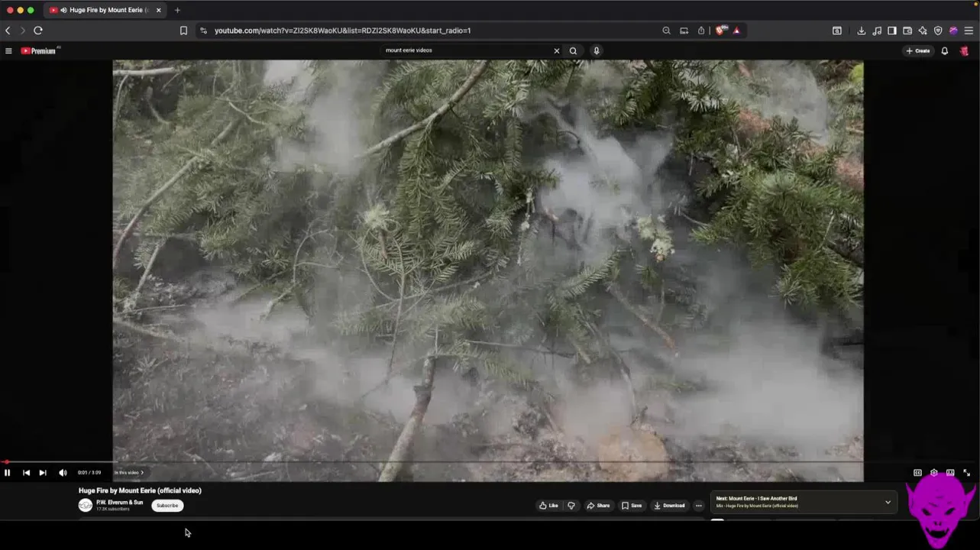980x550 pixels.
Task: Click the channel avatar image
Action: click(x=86, y=506)
